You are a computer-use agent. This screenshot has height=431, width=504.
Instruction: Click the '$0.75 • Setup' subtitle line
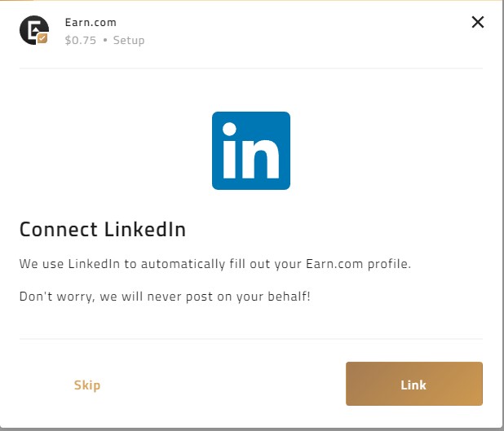coord(104,40)
